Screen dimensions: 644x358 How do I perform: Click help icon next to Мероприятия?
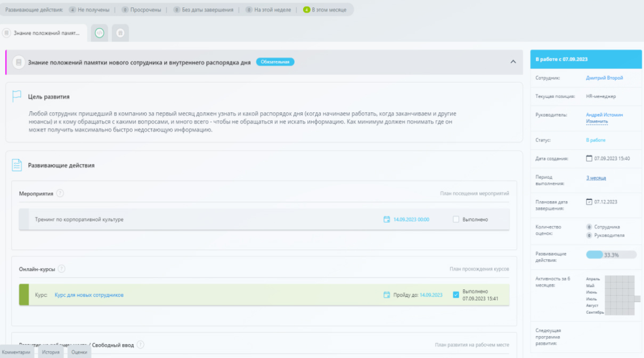click(x=60, y=194)
